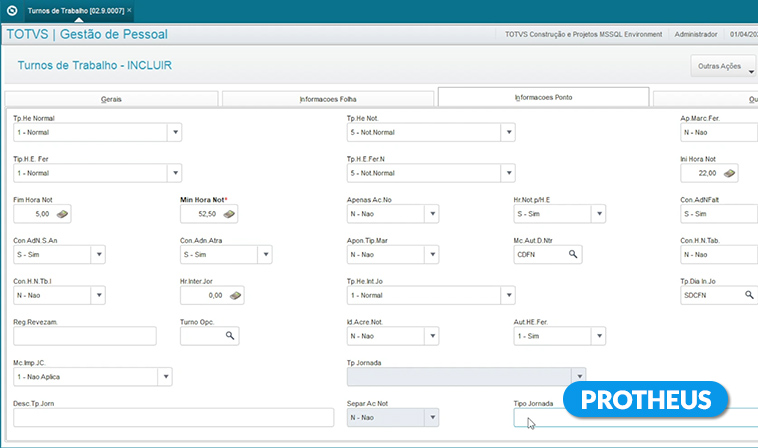This screenshot has height=448, width=758.
Task: Expand the Mc.Imp.JC. dropdown
Action: 164,377
